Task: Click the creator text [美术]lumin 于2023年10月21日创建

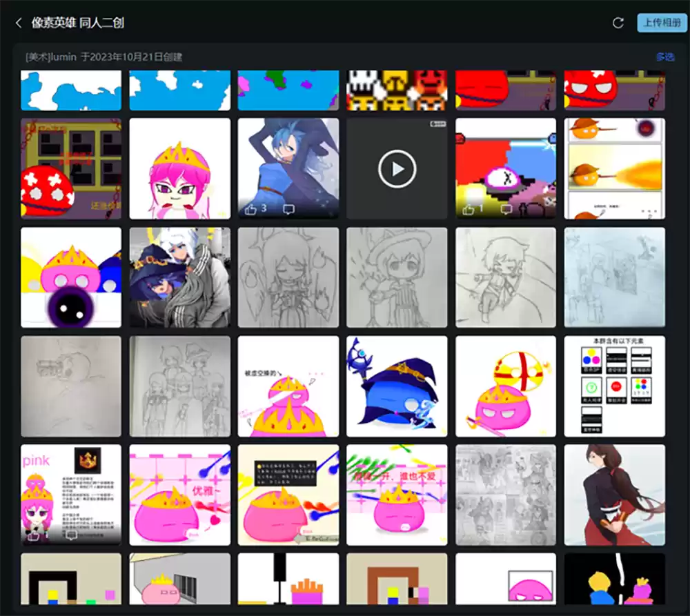Action: [104, 57]
